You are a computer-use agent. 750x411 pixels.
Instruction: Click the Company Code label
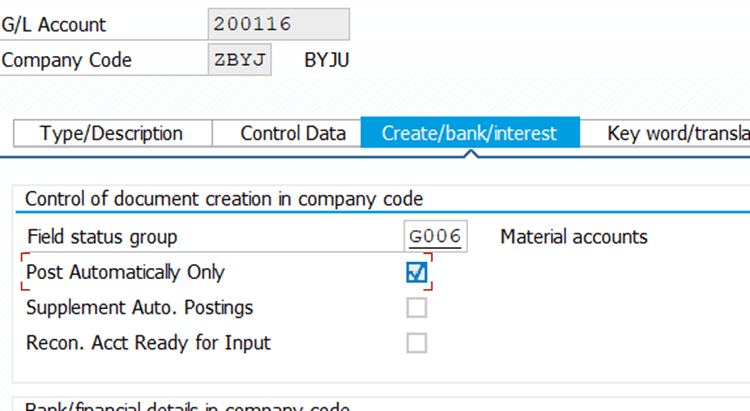(x=67, y=59)
